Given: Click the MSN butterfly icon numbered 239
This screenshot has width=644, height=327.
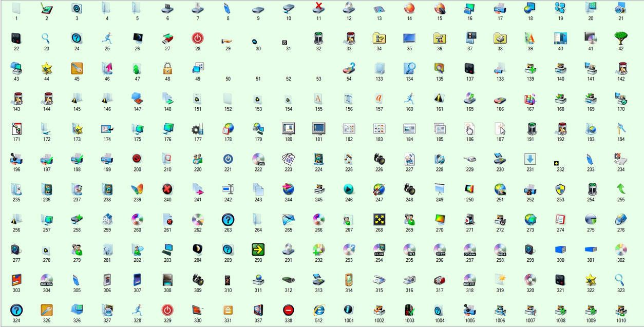Looking at the screenshot, I should 137,189.
